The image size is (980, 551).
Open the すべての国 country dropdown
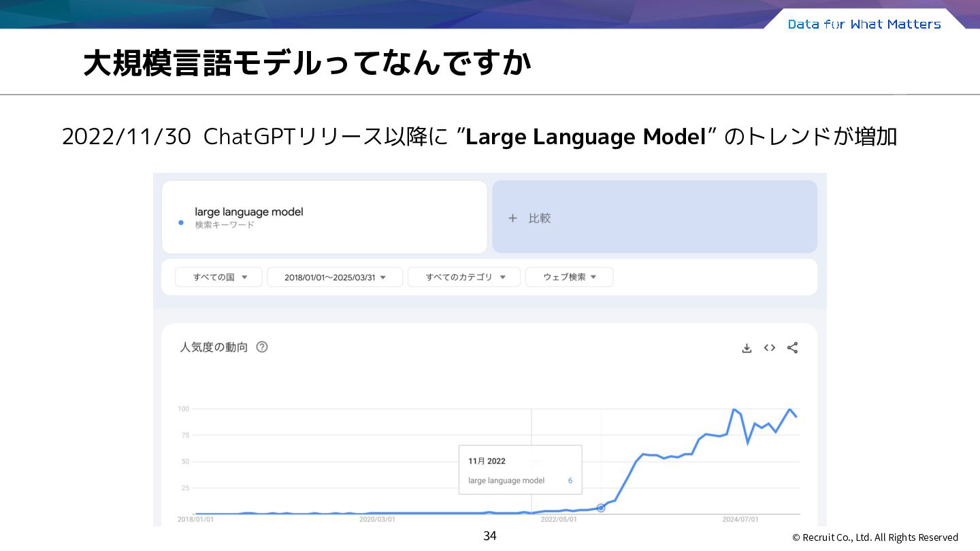pos(218,277)
